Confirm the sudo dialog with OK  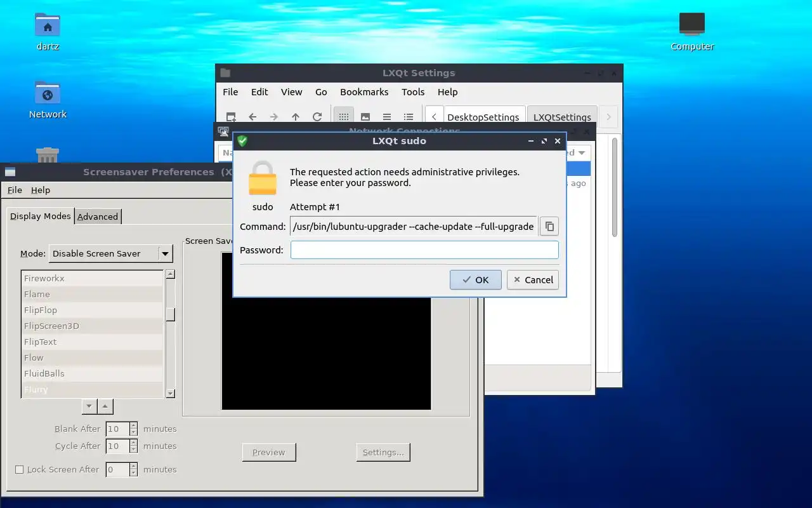point(476,280)
